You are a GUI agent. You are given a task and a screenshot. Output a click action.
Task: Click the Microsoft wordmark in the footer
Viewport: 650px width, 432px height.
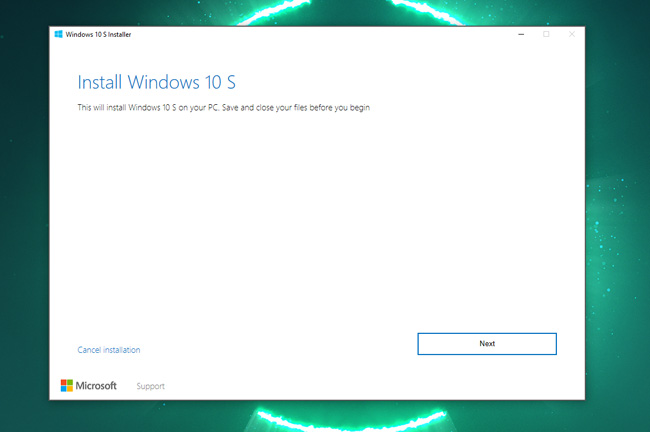pos(98,386)
